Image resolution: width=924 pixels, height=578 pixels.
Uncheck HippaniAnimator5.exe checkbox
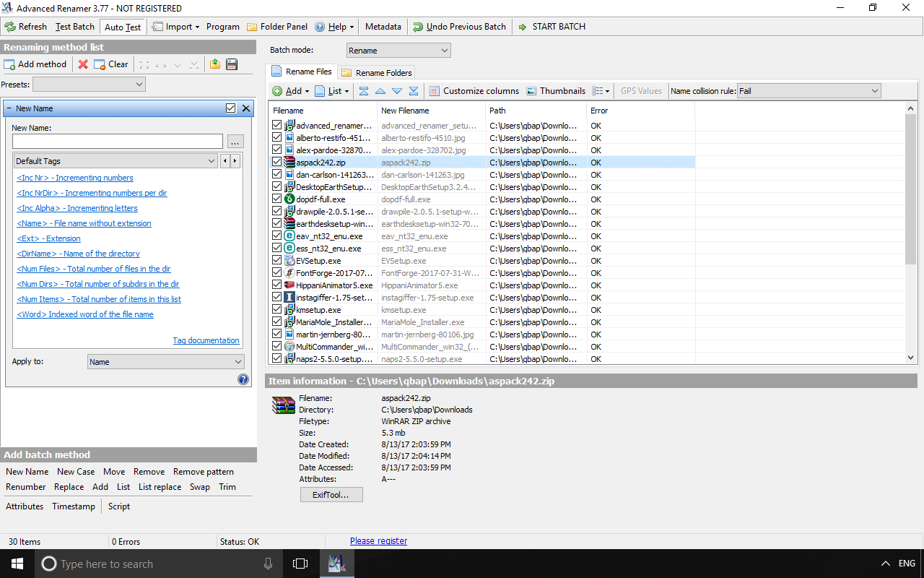pyautogui.click(x=277, y=285)
